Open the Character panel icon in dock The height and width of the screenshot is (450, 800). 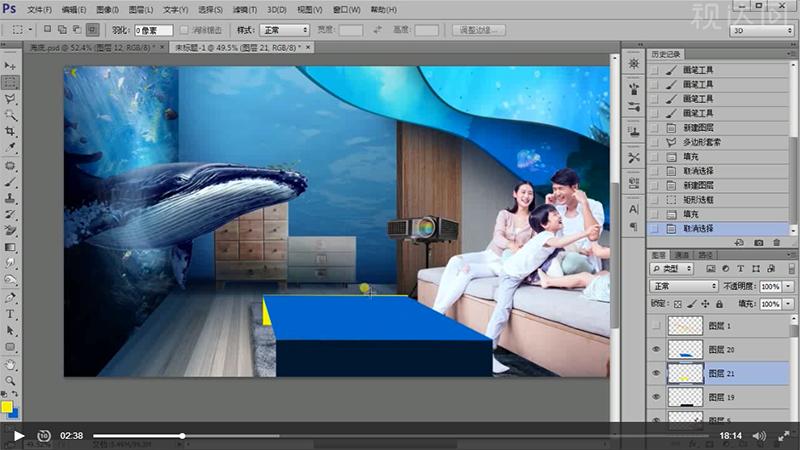(x=634, y=209)
